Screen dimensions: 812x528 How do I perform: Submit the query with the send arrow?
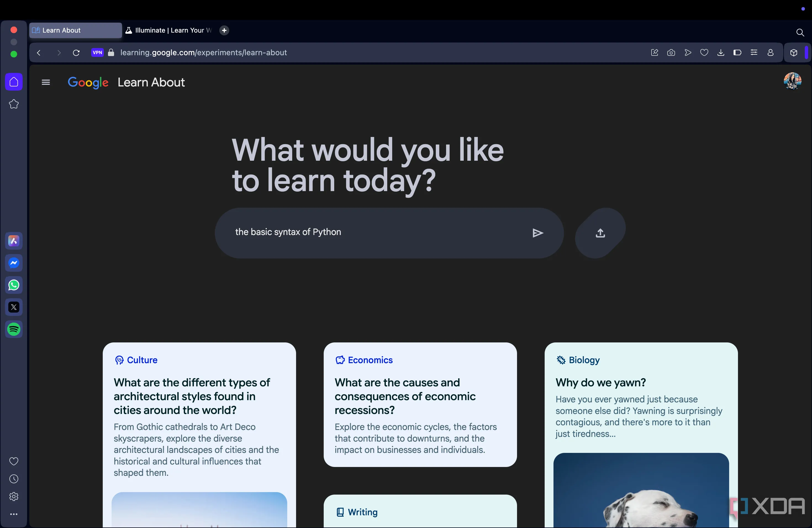pyautogui.click(x=538, y=233)
